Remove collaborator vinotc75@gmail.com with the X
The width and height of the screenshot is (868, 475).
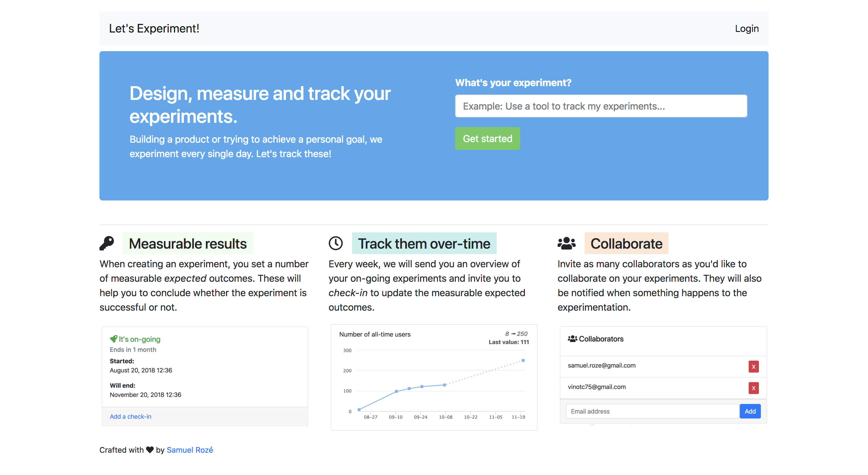pos(753,388)
